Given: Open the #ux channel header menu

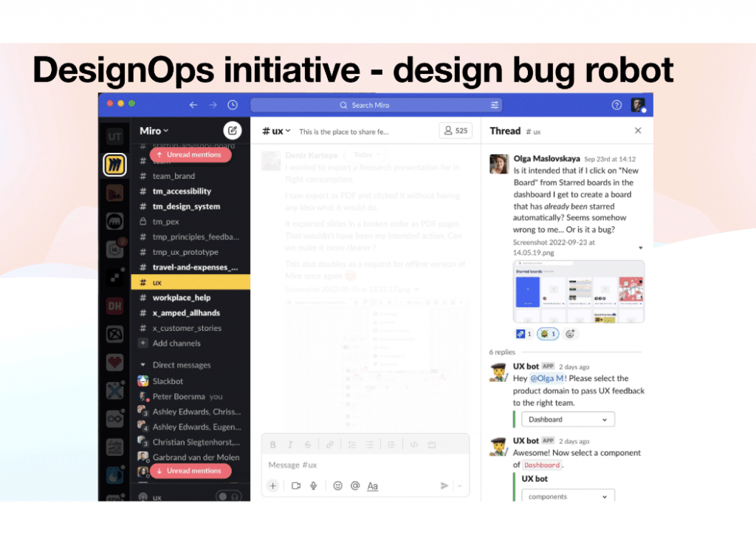Looking at the screenshot, I should tap(276, 131).
